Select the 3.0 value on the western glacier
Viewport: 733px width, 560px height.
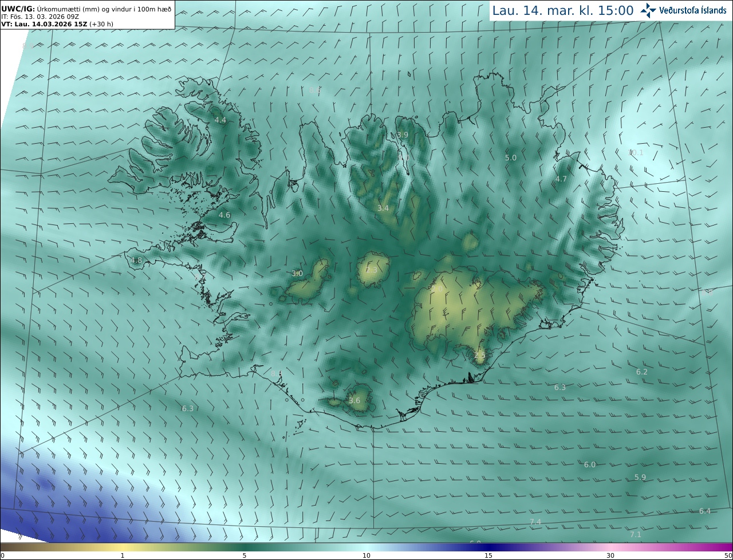297,273
